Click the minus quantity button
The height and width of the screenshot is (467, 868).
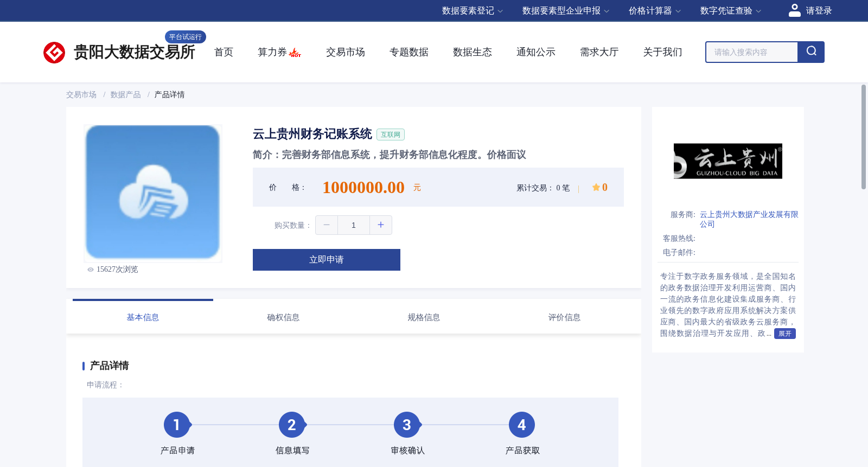327,225
